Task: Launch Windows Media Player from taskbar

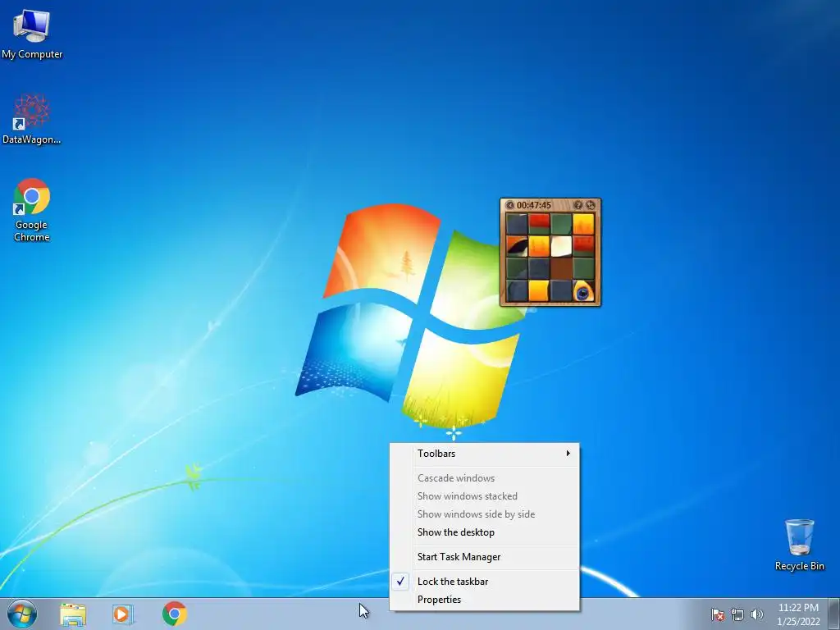Action: coord(123,614)
